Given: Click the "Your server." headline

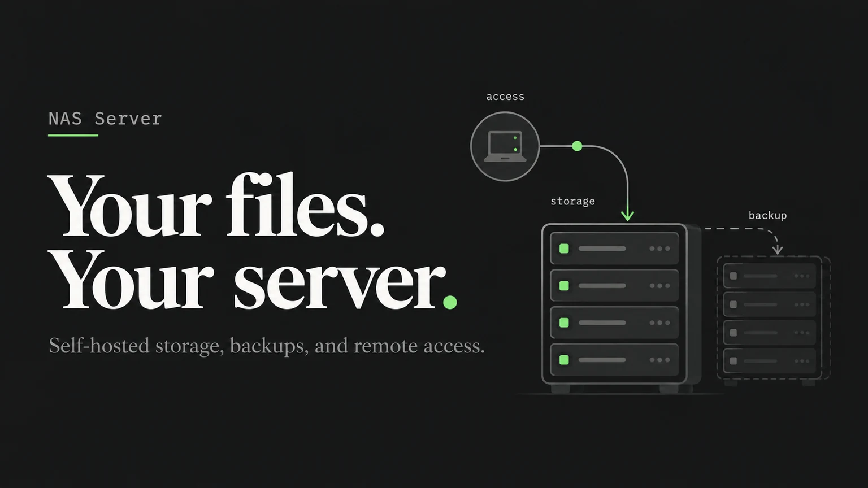Looking at the screenshot, I should point(253,278).
